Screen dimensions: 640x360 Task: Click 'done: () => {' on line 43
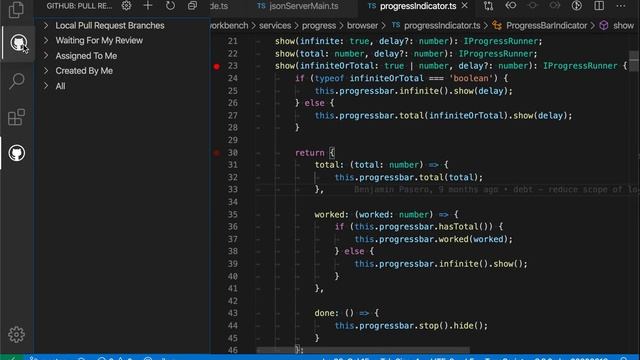click(x=347, y=313)
